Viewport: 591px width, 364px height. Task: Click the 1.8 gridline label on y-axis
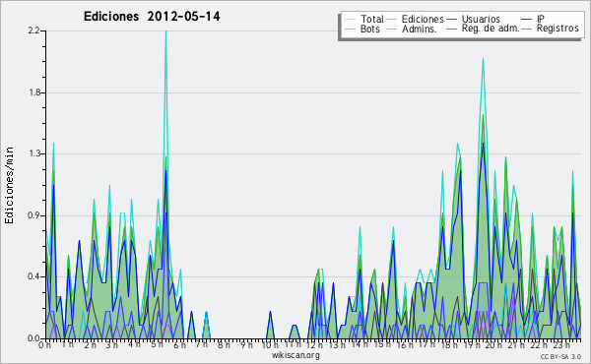coord(34,92)
